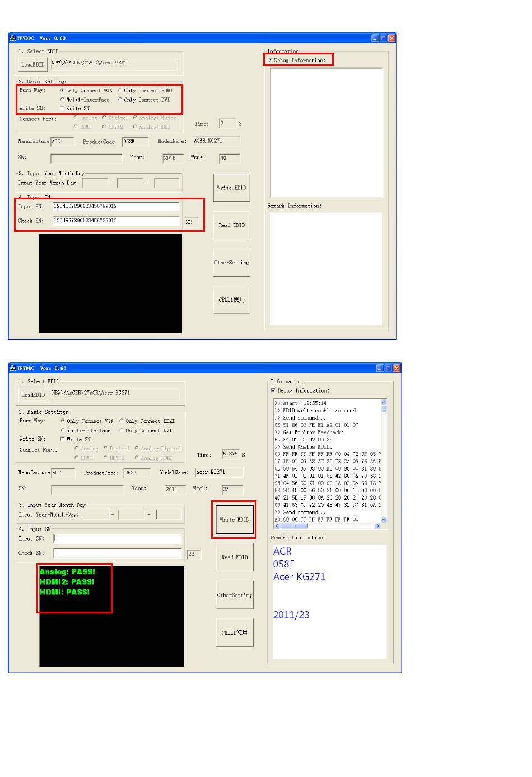Screen dimensions: 532x777
Task: Open OtherSetting in the upper window
Action: point(231,262)
